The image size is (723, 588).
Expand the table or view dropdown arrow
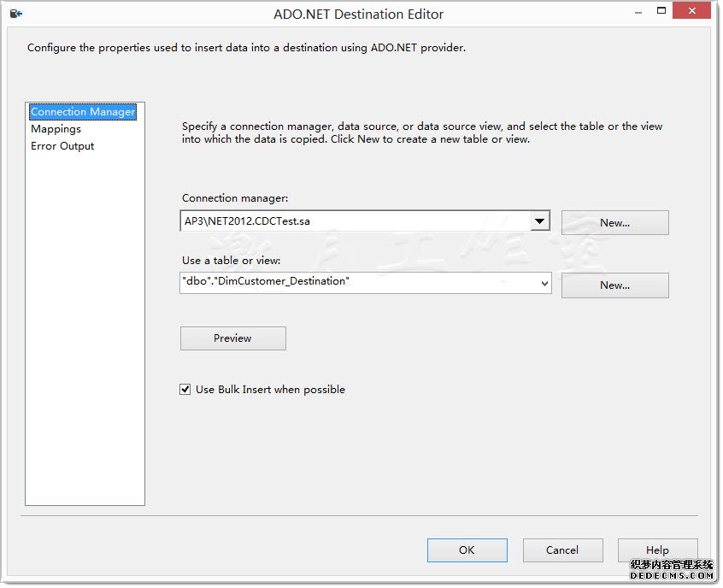tap(544, 283)
